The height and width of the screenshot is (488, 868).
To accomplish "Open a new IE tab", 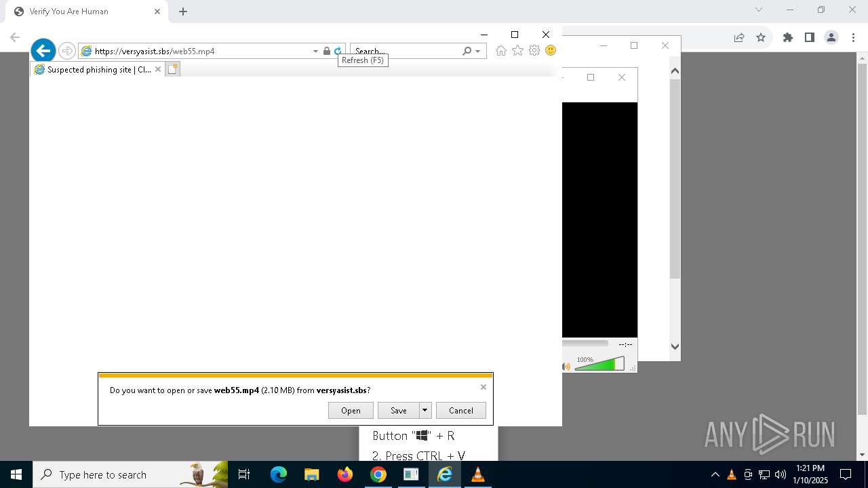I will click(x=172, y=69).
